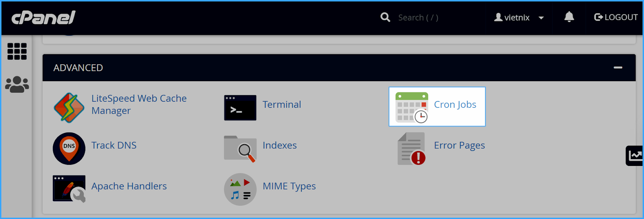
Task: Open the Indexes folder icon
Action: coord(240,149)
